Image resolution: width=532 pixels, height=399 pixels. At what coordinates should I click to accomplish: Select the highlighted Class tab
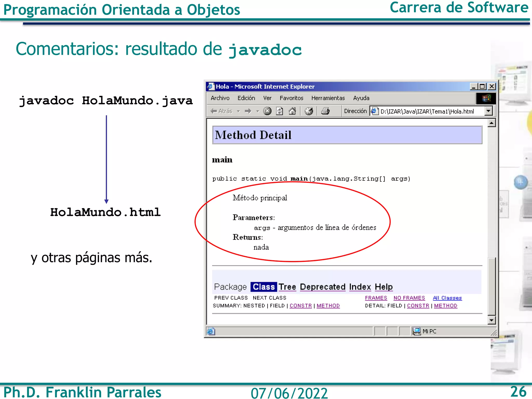coord(264,287)
